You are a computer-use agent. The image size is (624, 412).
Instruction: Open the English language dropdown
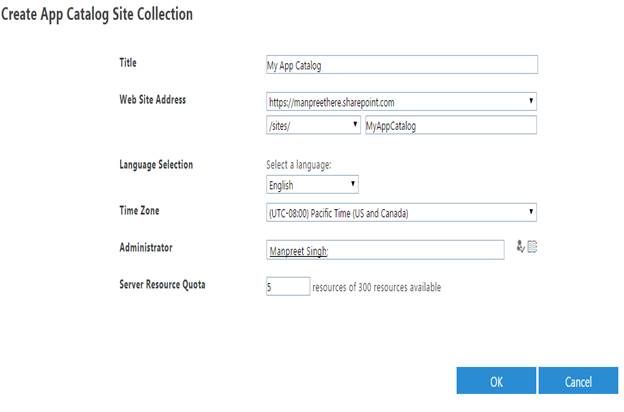click(x=311, y=184)
